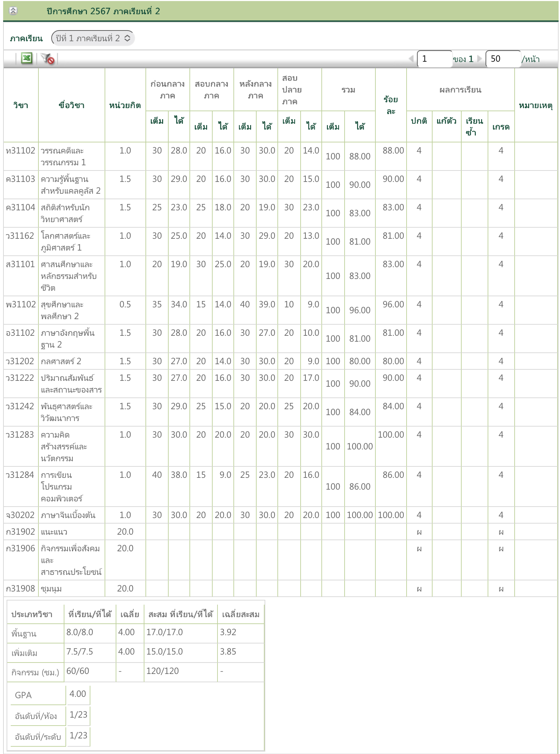This screenshot has height=754, width=560.
Task: Click the rows-per-page input showing 50
Action: (503, 59)
